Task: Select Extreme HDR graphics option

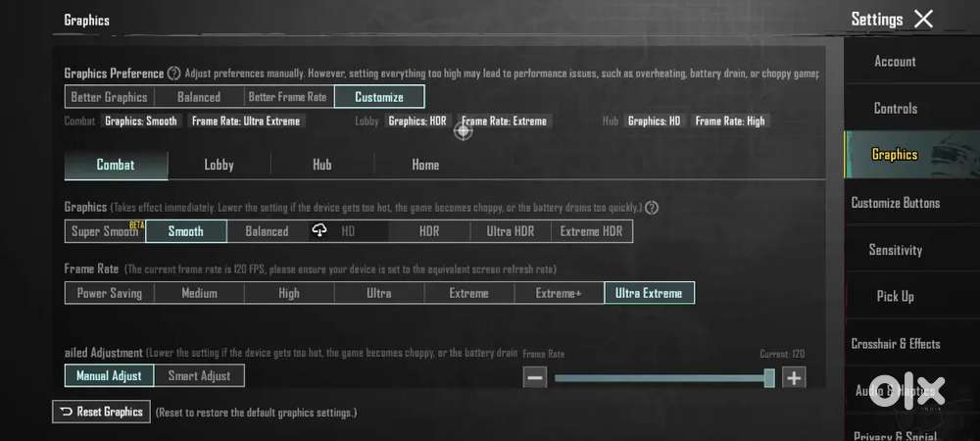Action: click(x=591, y=231)
